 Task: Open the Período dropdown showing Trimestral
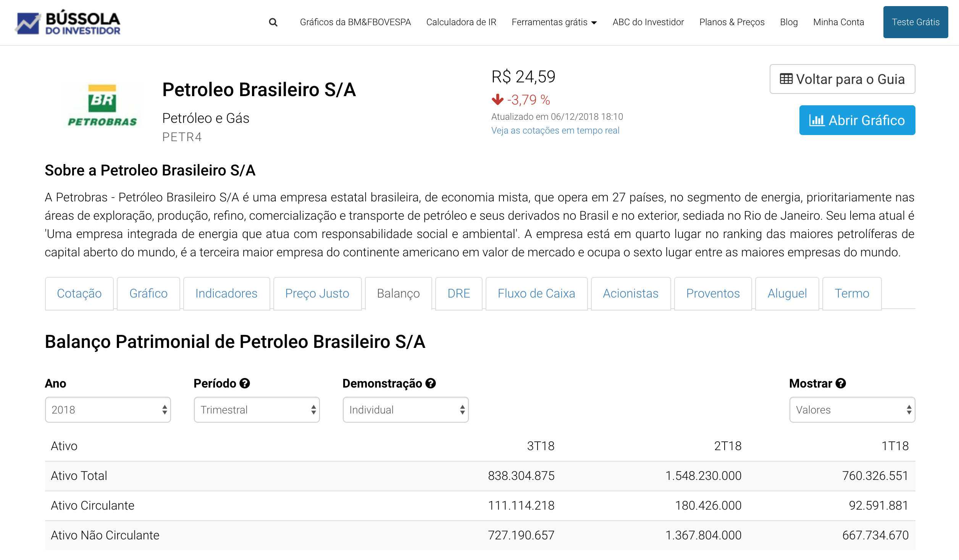click(x=257, y=410)
